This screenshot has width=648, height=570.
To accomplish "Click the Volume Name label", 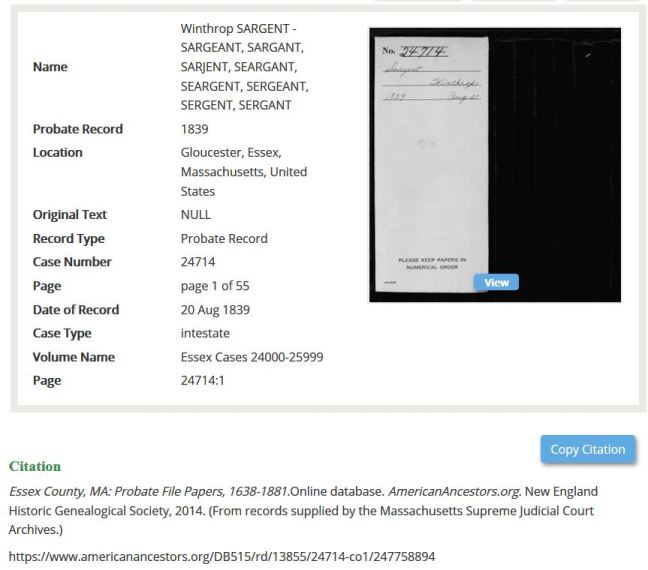I will click(73, 357).
